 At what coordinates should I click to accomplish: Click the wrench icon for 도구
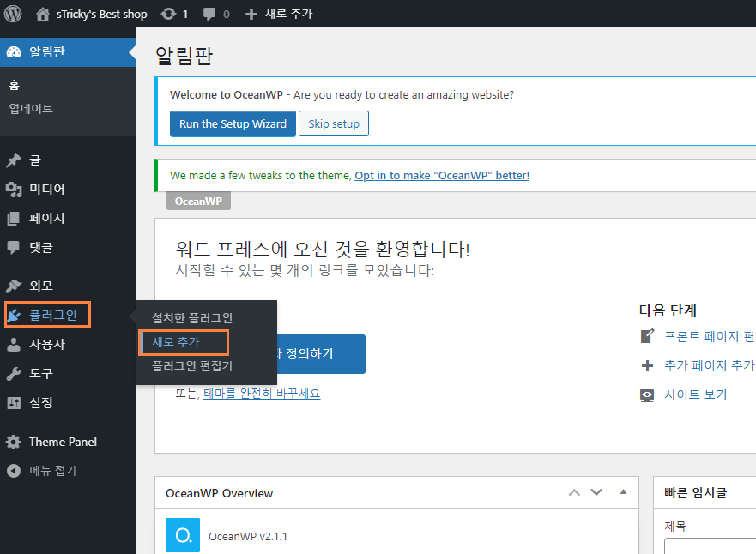14,373
